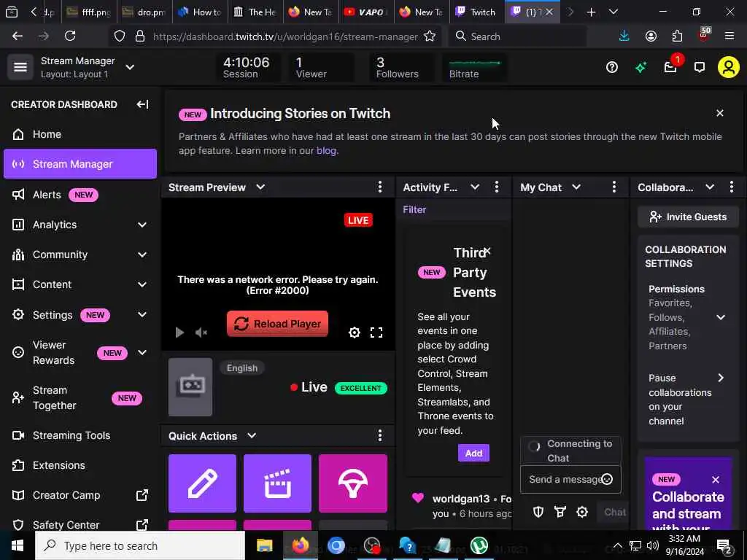
Task: Close the Collaborate and stream promo
Action: click(x=716, y=480)
